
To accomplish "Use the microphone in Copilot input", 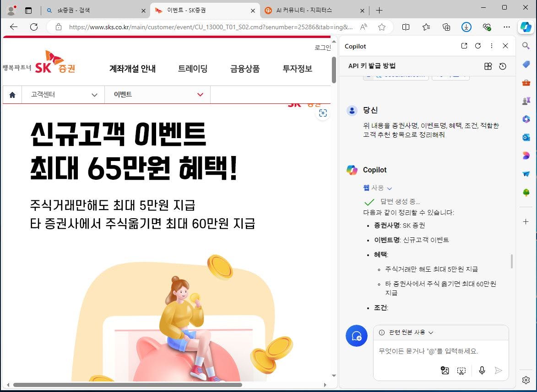I will [482, 371].
